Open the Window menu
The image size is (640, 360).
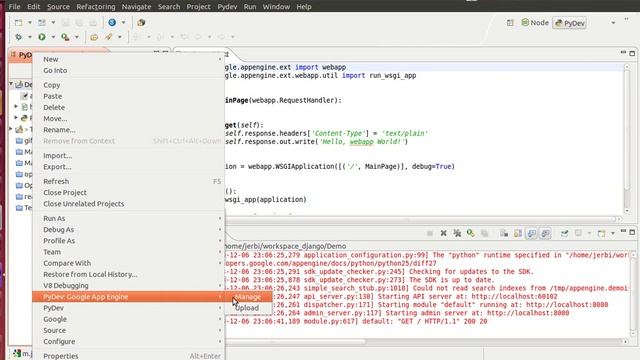[x=276, y=7]
